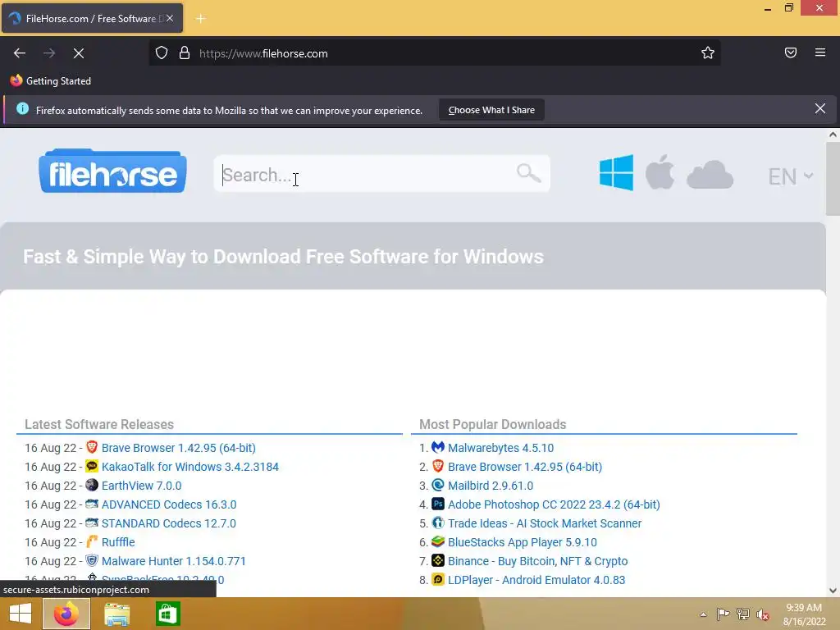Open Brave Browser in Latest Software Releases

178,448
